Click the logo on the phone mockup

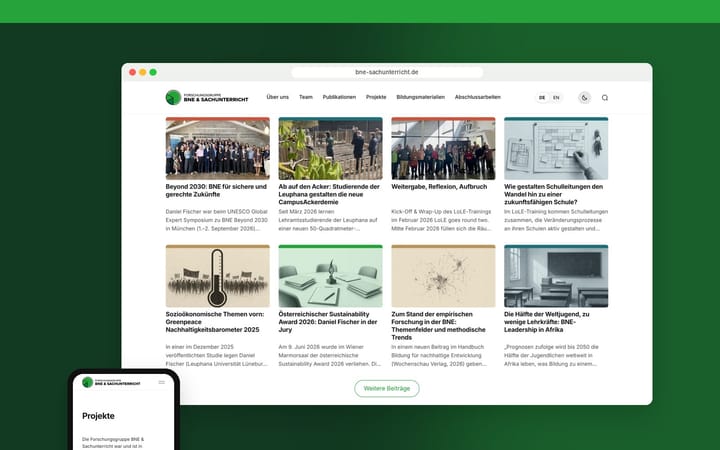[111, 382]
